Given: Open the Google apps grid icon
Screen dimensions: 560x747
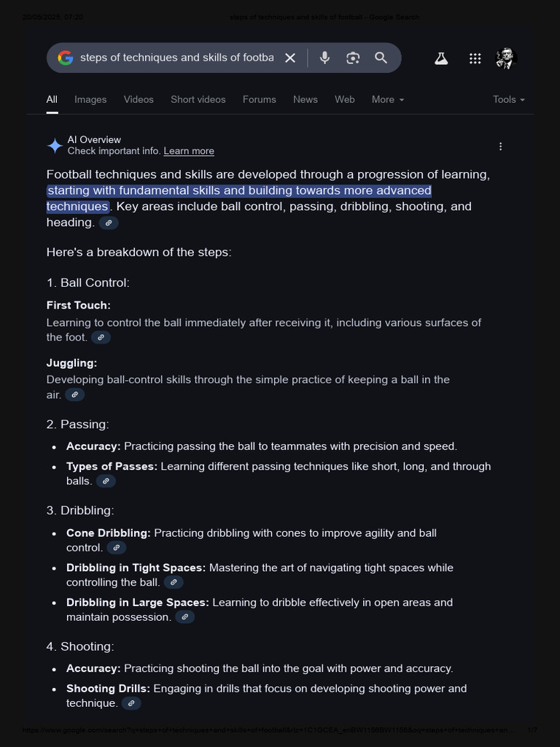Looking at the screenshot, I should click(x=475, y=58).
